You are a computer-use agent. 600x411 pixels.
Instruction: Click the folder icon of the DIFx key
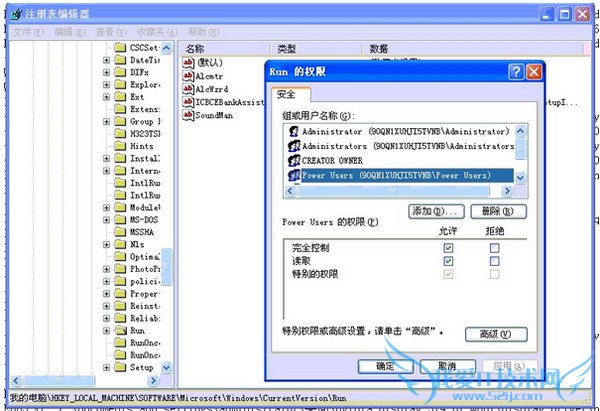[x=121, y=72]
